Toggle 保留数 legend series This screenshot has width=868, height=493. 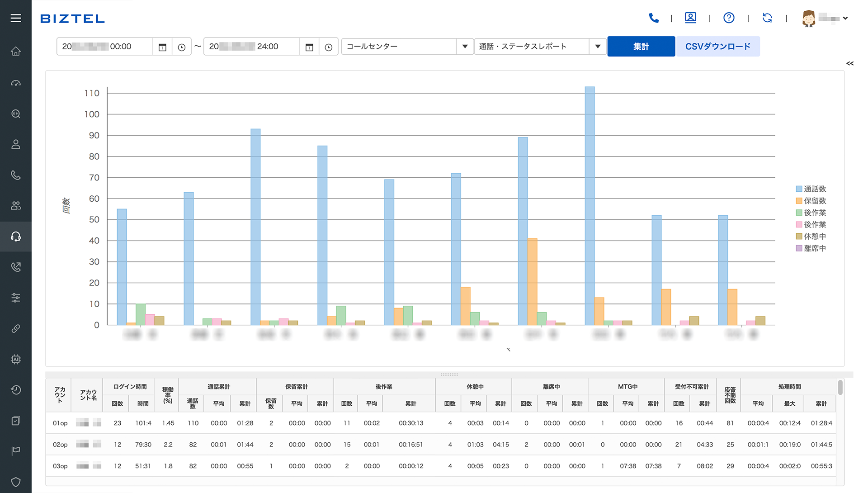pyautogui.click(x=811, y=201)
